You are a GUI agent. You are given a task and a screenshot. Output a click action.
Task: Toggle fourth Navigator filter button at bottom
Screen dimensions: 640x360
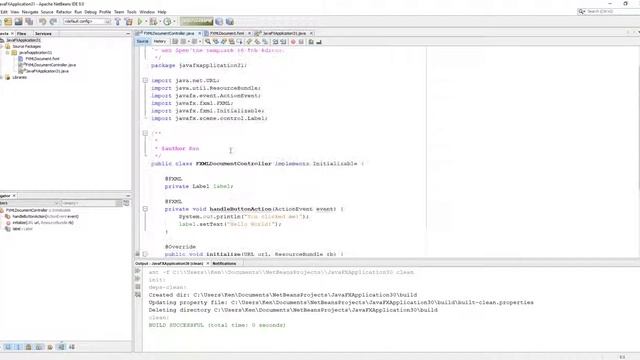[39, 347]
